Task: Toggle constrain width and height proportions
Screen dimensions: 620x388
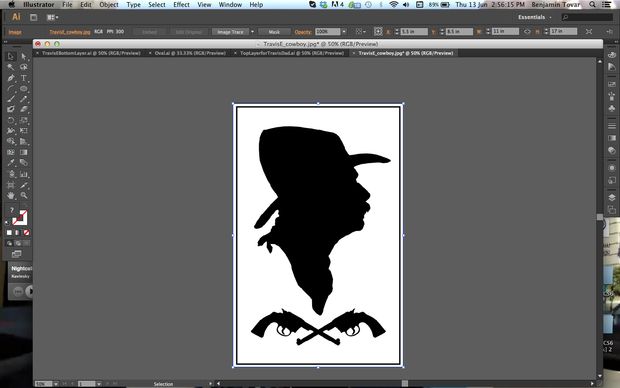Action: coord(527,32)
